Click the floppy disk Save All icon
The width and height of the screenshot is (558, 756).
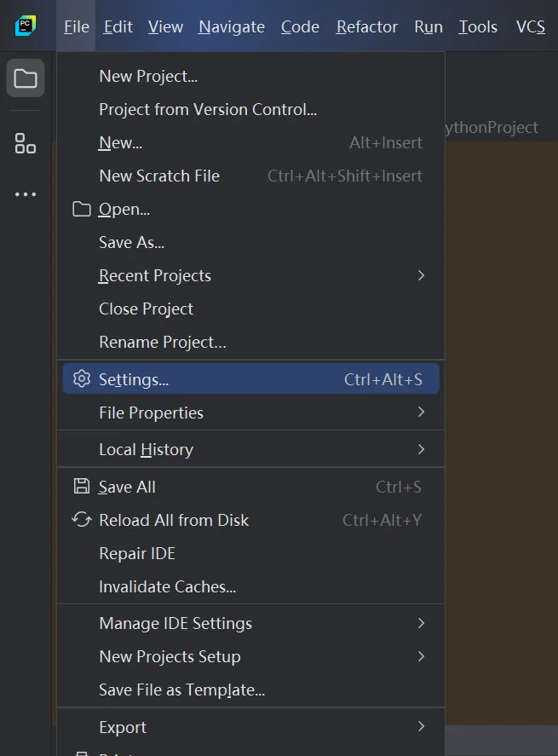click(82, 487)
